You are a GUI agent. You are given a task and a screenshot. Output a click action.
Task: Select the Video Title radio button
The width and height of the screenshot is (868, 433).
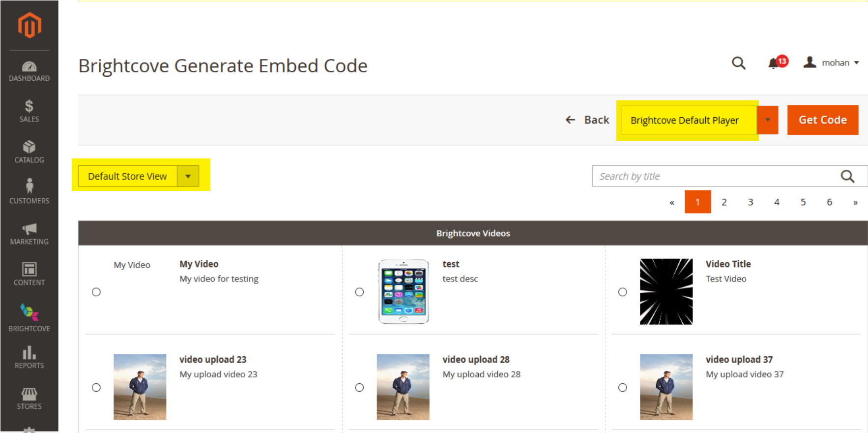[623, 292]
